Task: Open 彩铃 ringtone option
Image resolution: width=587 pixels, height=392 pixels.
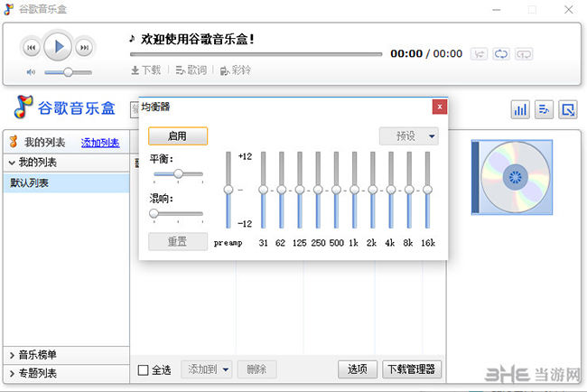Action: point(236,70)
